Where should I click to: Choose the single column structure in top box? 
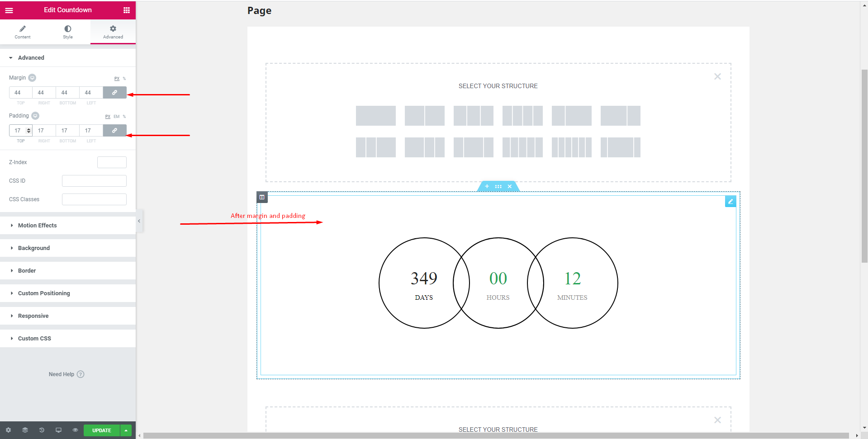click(376, 116)
